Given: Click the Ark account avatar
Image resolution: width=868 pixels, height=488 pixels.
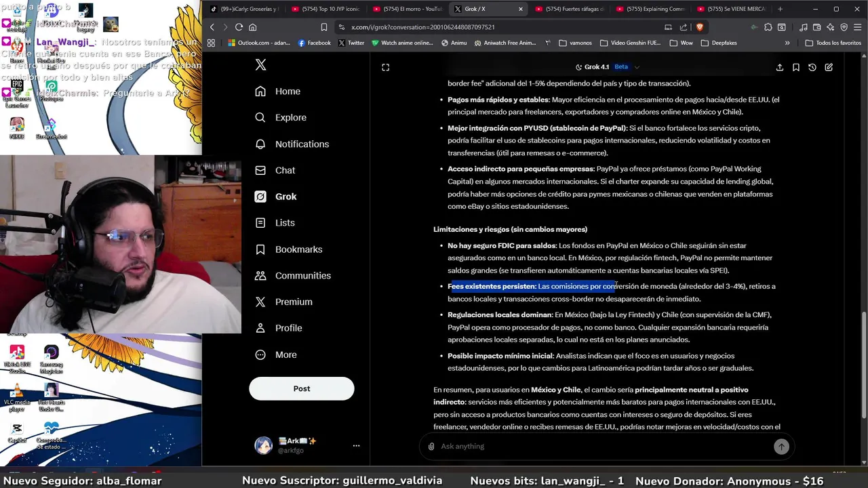Looking at the screenshot, I should pos(263,445).
